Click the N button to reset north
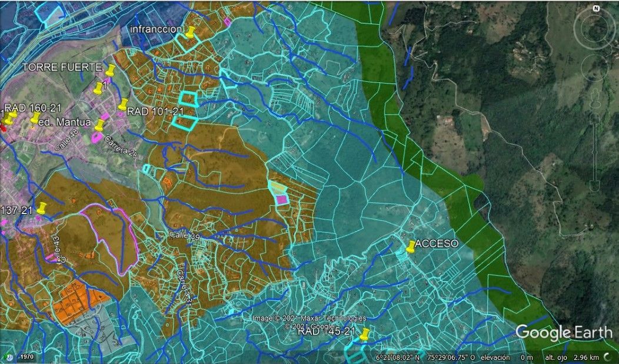This screenshot has height=364, width=619. tap(596, 8)
